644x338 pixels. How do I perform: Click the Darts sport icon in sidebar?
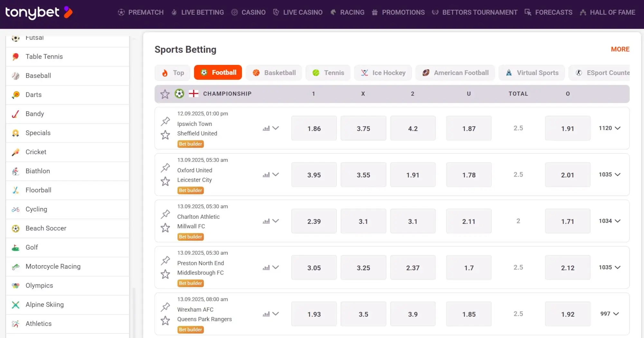click(x=15, y=95)
